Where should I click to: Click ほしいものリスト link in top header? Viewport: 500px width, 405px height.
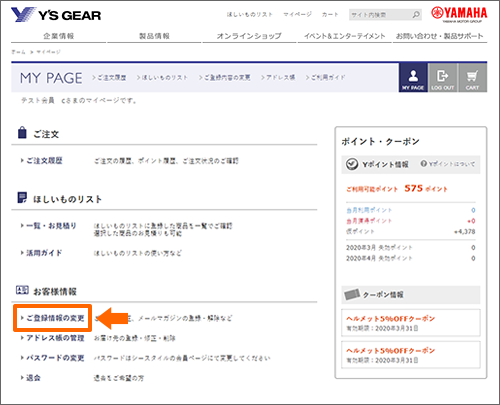(x=250, y=14)
